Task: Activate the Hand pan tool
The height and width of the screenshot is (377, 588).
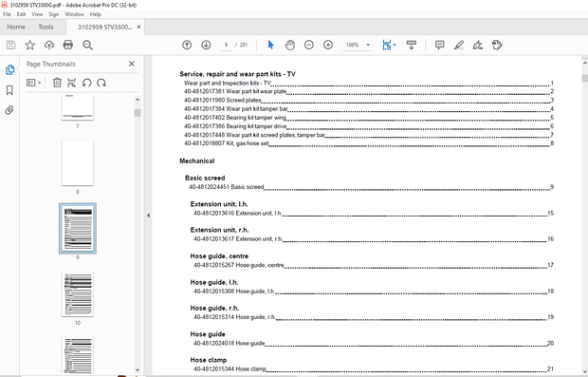Action: pos(290,45)
